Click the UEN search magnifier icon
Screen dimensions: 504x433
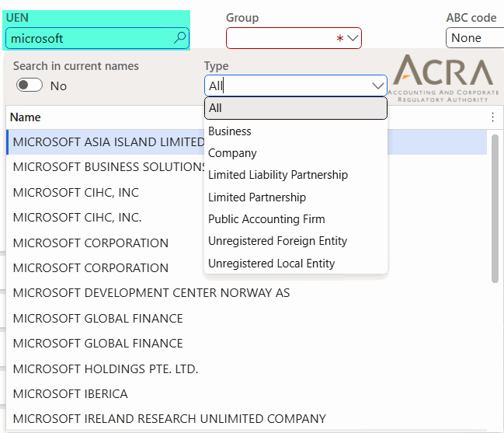point(179,37)
